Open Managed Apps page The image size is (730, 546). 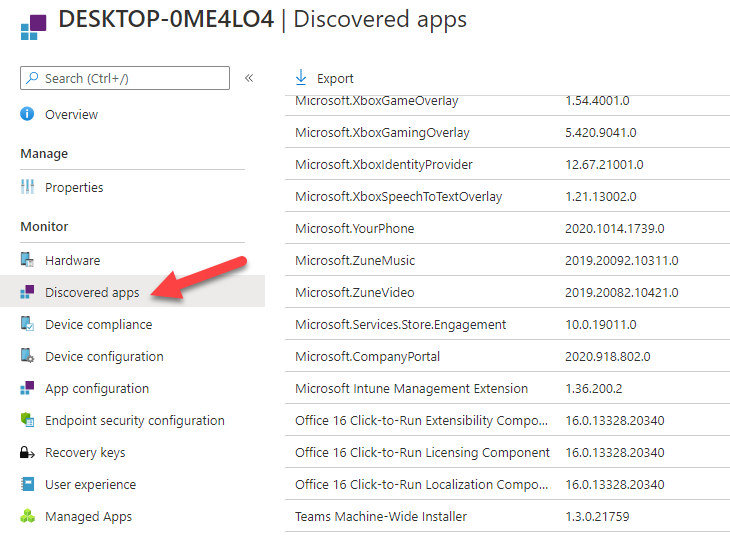pyautogui.click(x=88, y=517)
